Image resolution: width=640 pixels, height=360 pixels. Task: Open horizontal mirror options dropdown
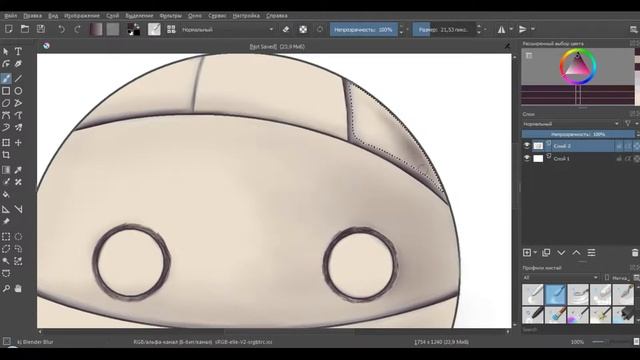coord(511,29)
